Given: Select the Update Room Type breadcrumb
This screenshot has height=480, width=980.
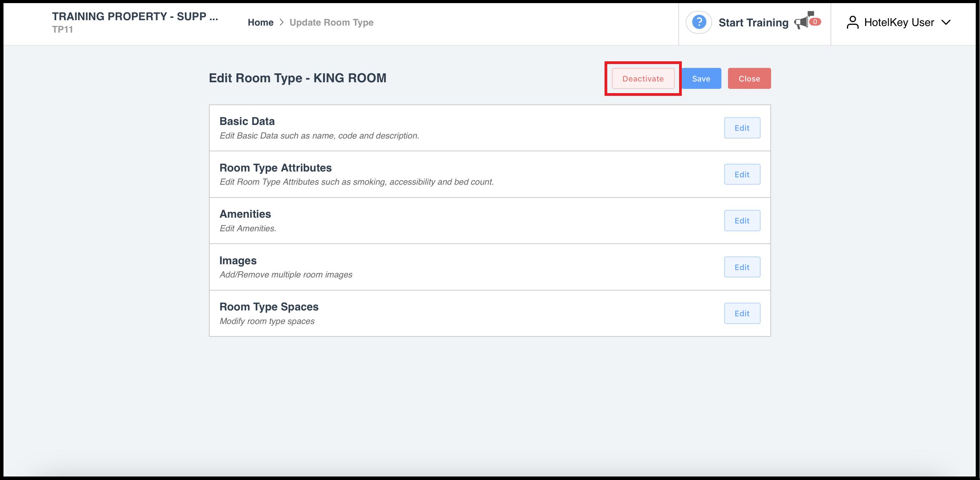Looking at the screenshot, I should click(332, 22).
